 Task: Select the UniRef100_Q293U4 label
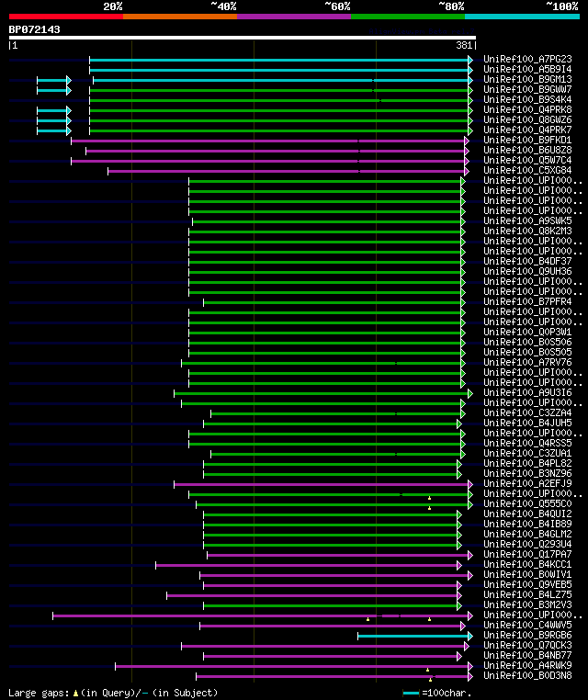point(527,544)
